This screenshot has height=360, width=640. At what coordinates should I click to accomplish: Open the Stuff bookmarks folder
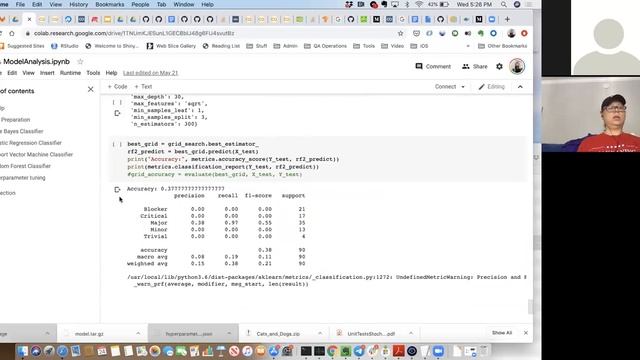click(x=257, y=46)
